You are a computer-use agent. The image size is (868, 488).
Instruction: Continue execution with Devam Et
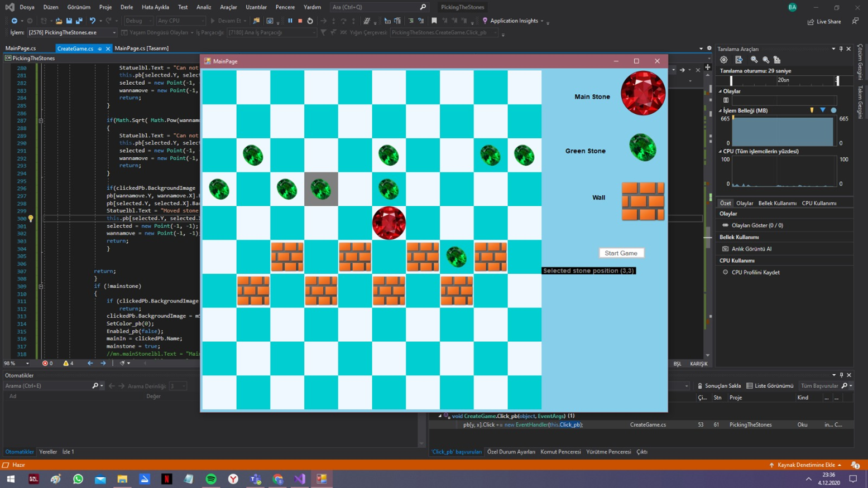(228, 21)
